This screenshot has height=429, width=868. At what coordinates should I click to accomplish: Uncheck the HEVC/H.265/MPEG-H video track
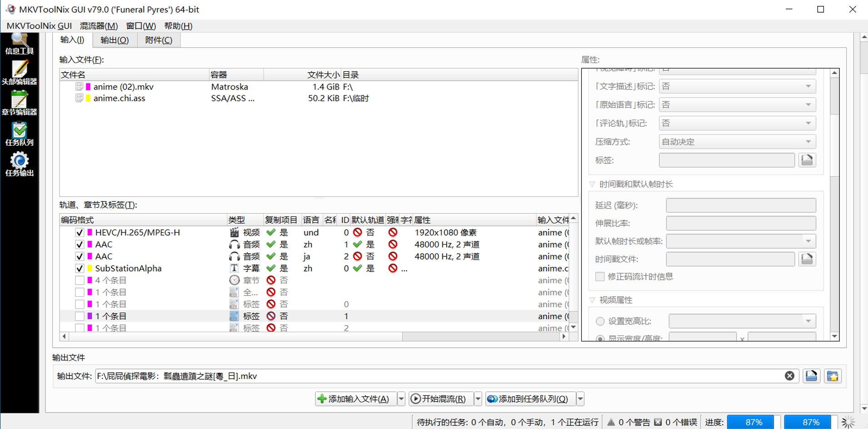point(80,232)
